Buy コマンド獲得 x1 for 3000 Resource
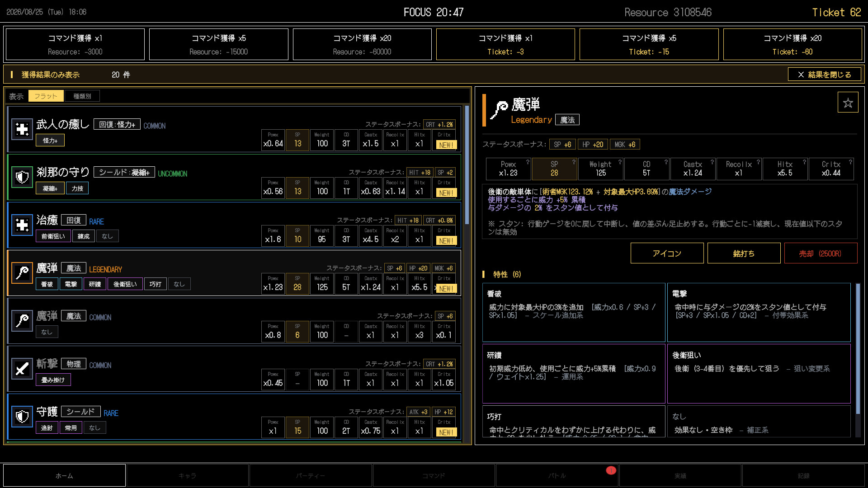The image size is (868, 488). (x=75, y=44)
